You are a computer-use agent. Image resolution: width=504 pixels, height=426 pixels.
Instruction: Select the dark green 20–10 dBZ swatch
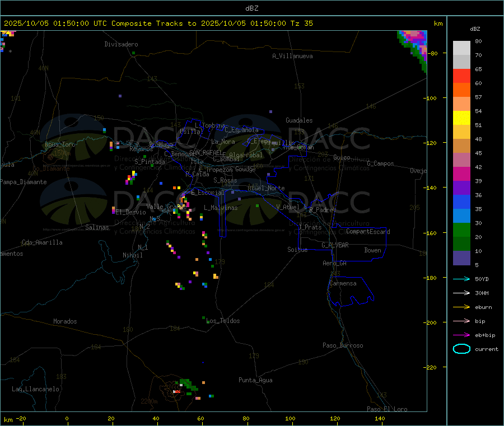(461, 244)
